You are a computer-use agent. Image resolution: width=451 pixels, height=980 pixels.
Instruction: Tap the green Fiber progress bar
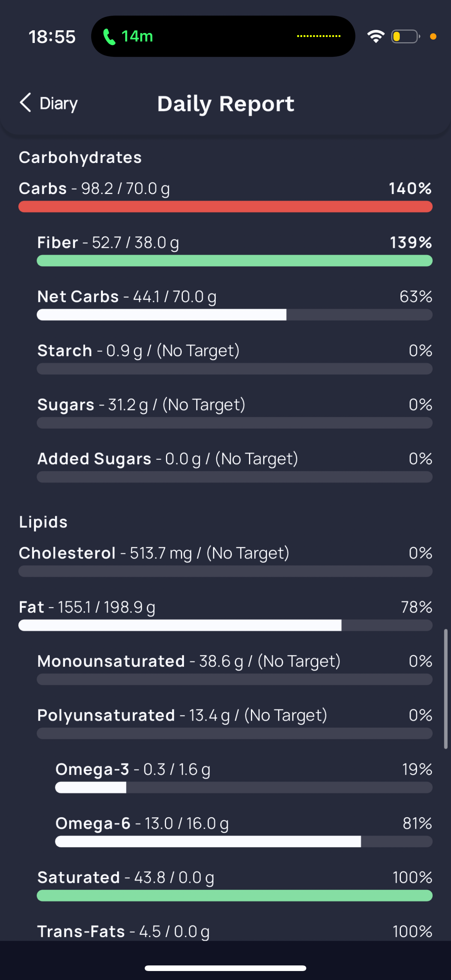[x=234, y=261]
